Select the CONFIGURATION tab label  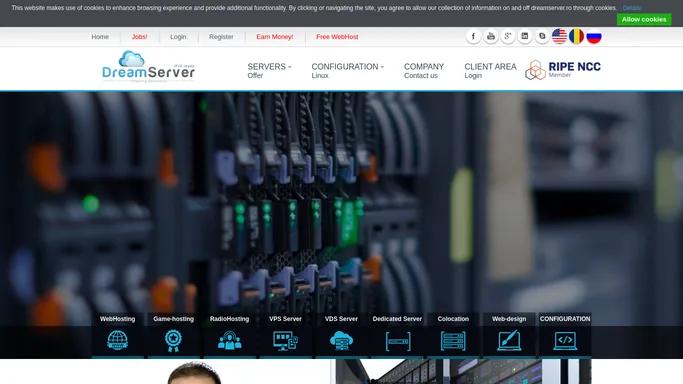click(x=565, y=319)
